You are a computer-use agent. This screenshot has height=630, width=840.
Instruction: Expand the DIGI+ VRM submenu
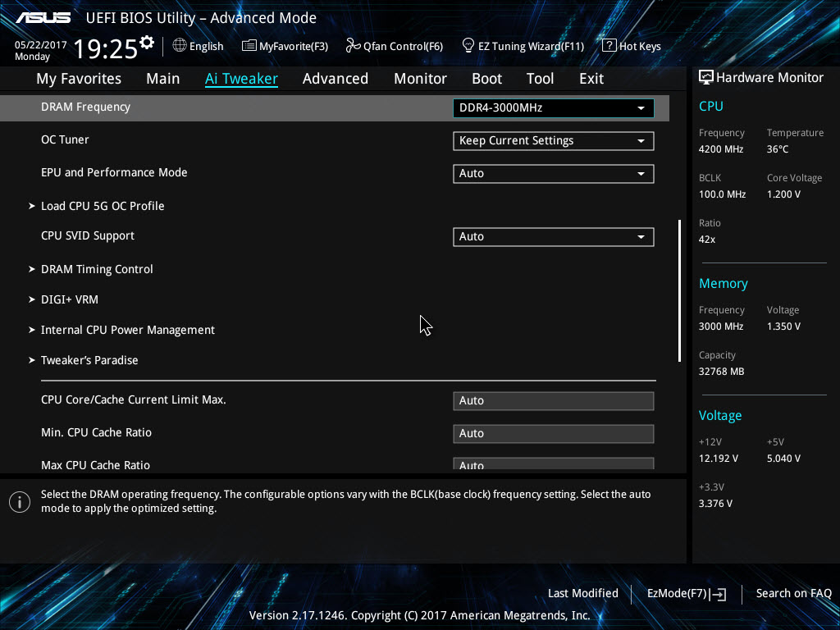coord(69,299)
